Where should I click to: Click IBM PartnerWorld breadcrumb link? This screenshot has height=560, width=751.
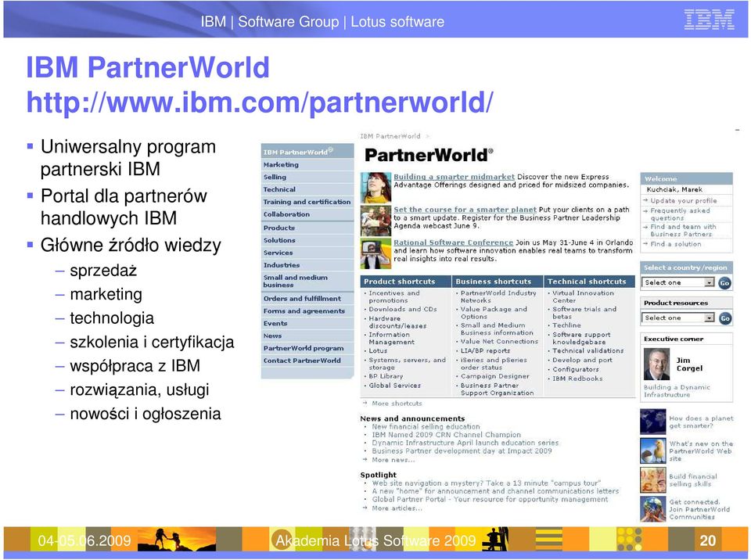390,136
